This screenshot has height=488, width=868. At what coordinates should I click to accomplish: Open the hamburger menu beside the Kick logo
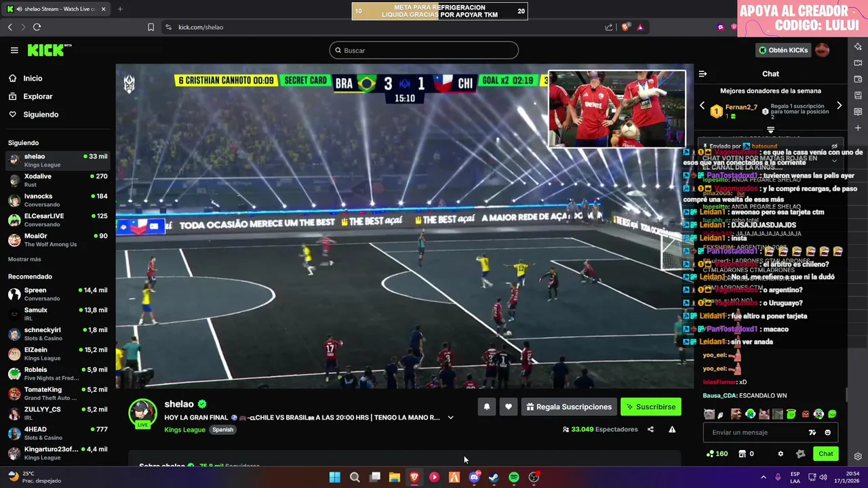tap(14, 50)
